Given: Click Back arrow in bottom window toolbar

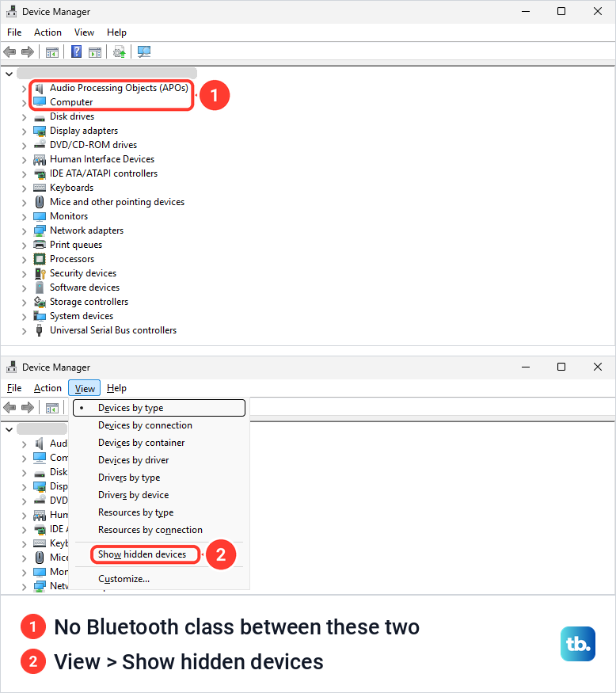Looking at the screenshot, I should pos(10,408).
